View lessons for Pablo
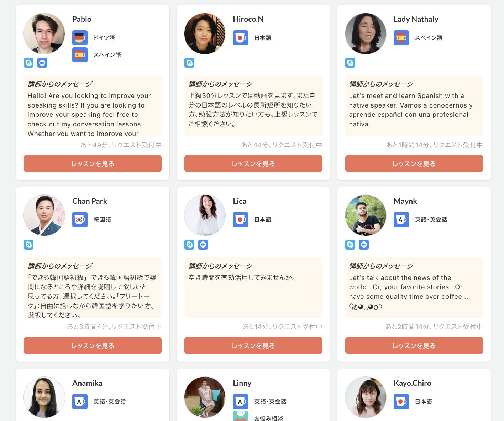 (x=93, y=163)
